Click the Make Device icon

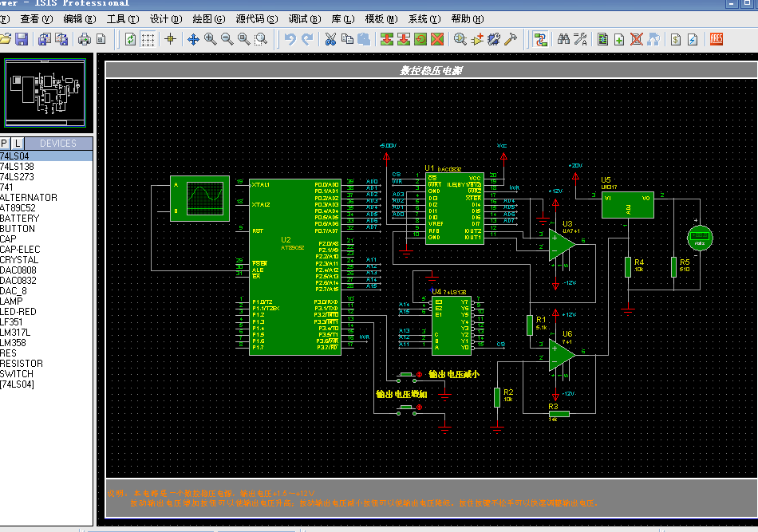477,39
